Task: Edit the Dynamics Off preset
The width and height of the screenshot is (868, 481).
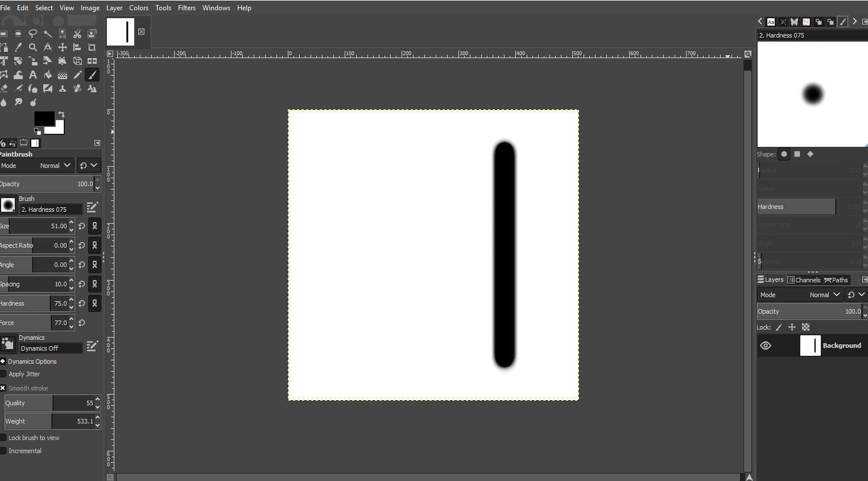Action: point(92,346)
